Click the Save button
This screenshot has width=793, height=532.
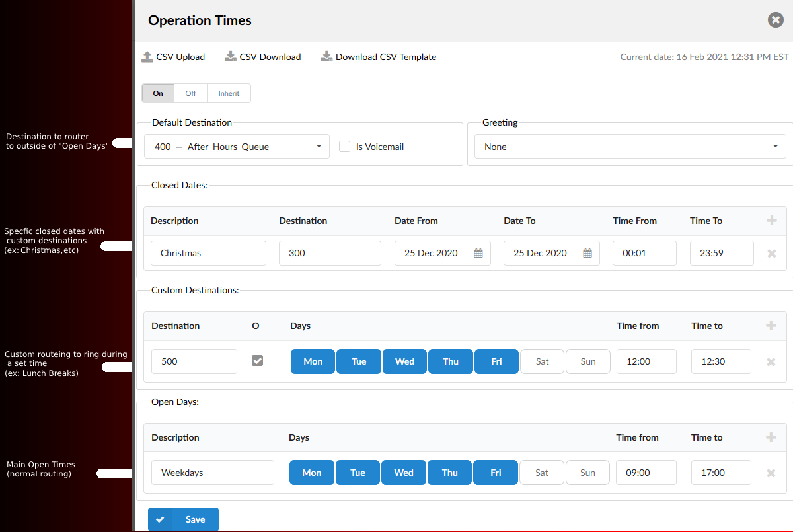(x=183, y=519)
